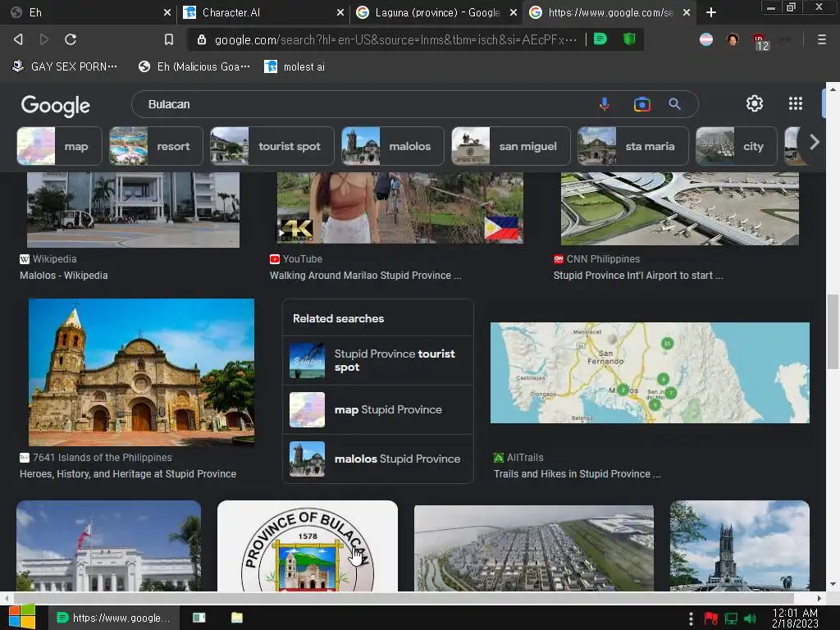Open the taskbar Google browser window button
Viewport: 840px width, 630px height.
coord(113,618)
